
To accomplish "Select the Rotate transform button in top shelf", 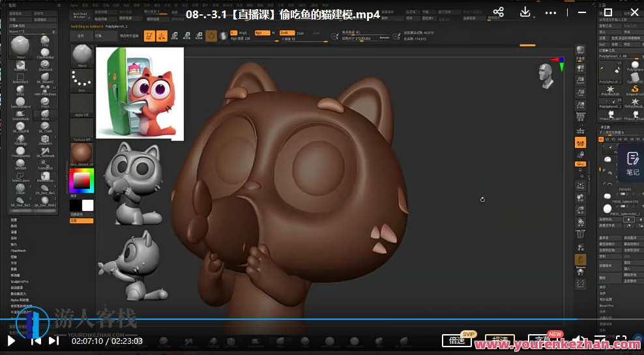I will click(199, 36).
